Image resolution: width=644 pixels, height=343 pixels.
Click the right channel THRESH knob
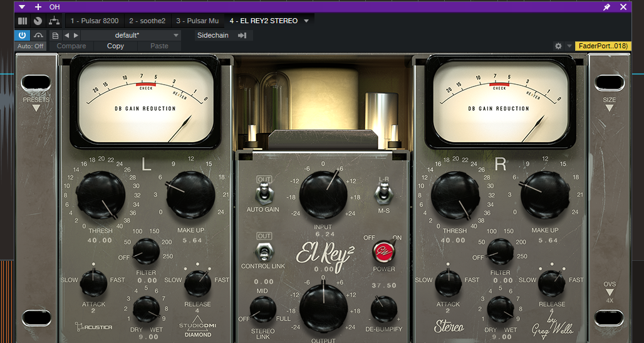coord(455,195)
